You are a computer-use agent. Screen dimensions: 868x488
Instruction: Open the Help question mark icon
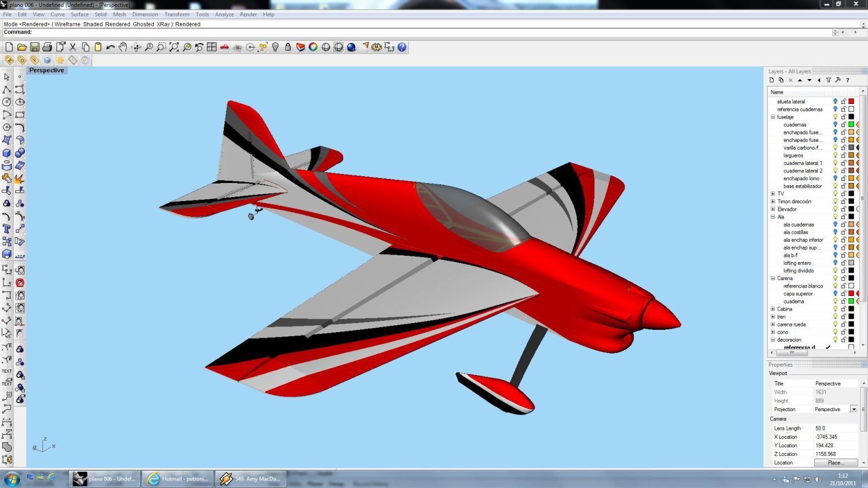point(402,47)
